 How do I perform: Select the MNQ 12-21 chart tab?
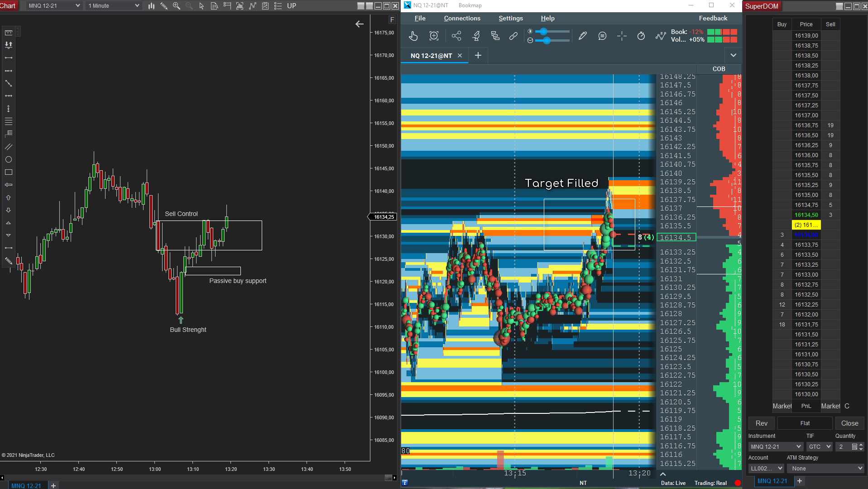26,485
